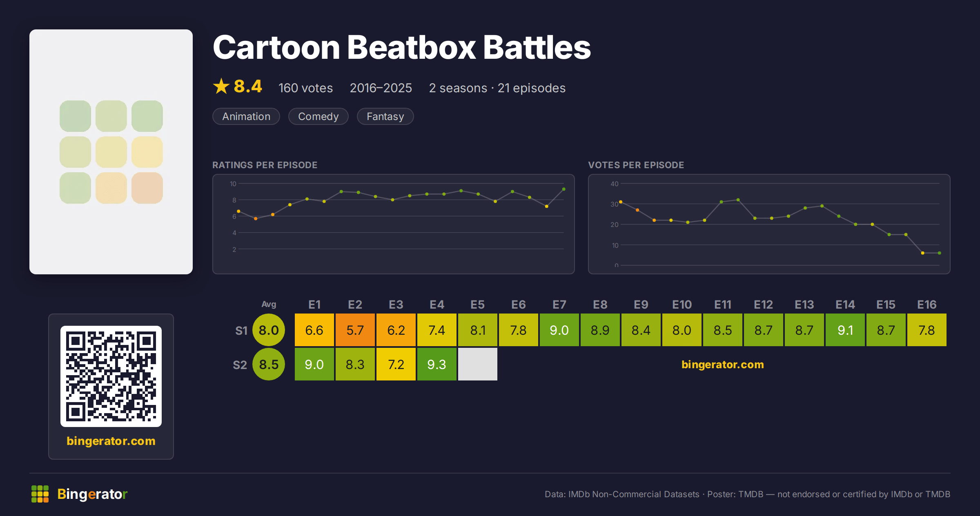The width and height of the screenshot is (980, 516).
Task: Click the Bingerator grid logo icon
Action: click(40, 494)
